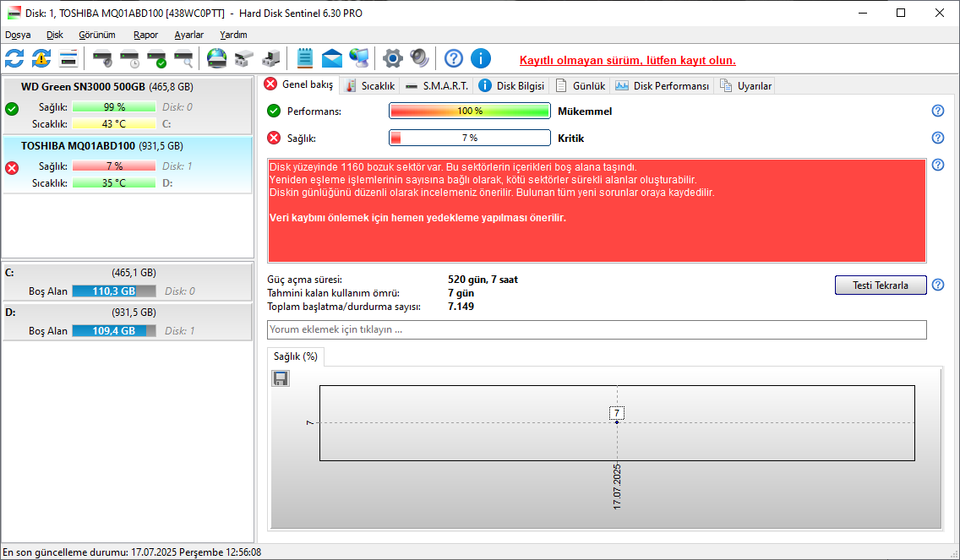
Task: Open the Ayarlar menu
Action: click(188, 35)
